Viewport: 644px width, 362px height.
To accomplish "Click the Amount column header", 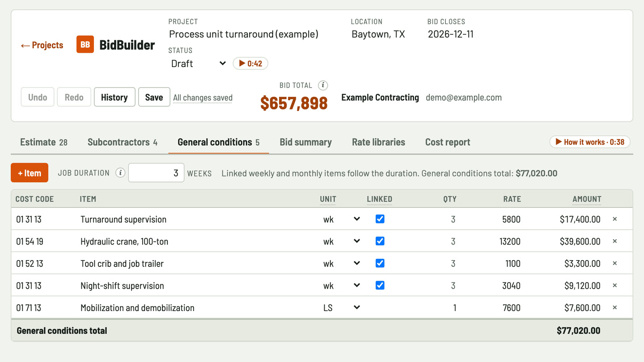I will [587, 199].
